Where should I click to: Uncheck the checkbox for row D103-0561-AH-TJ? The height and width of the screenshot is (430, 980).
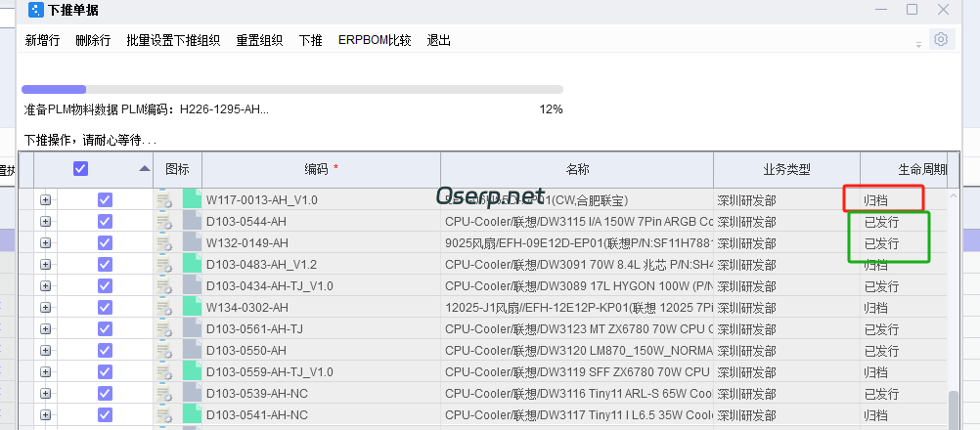(x=105, y=329)
